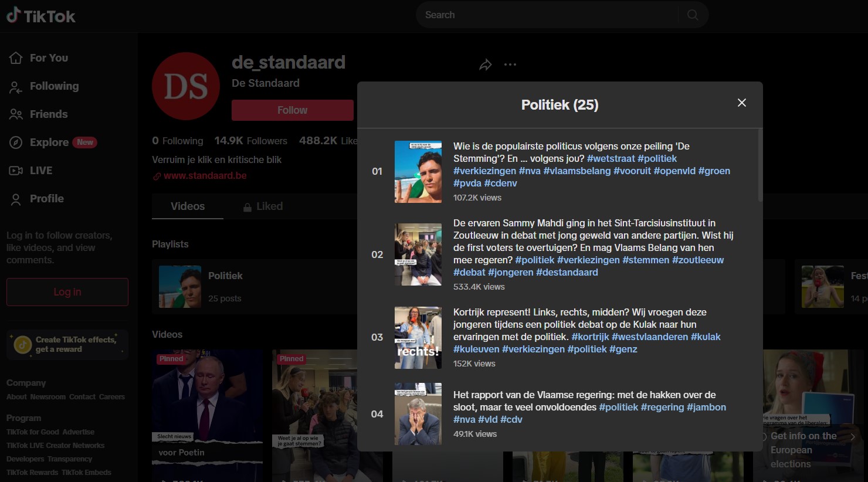Screen dimensions: 868x482
Task: Click the #jambon hashtag
Action: (x=707, y=407)
